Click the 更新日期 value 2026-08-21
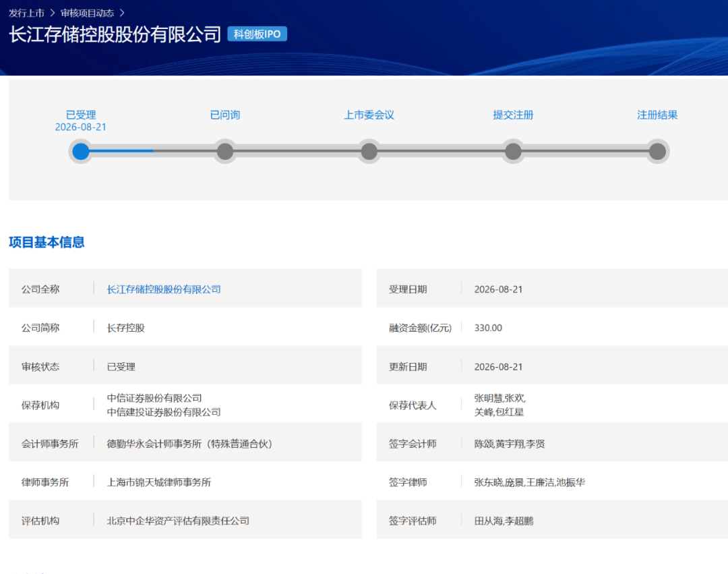This screenshot has width=728, height=574. point(498,367)
